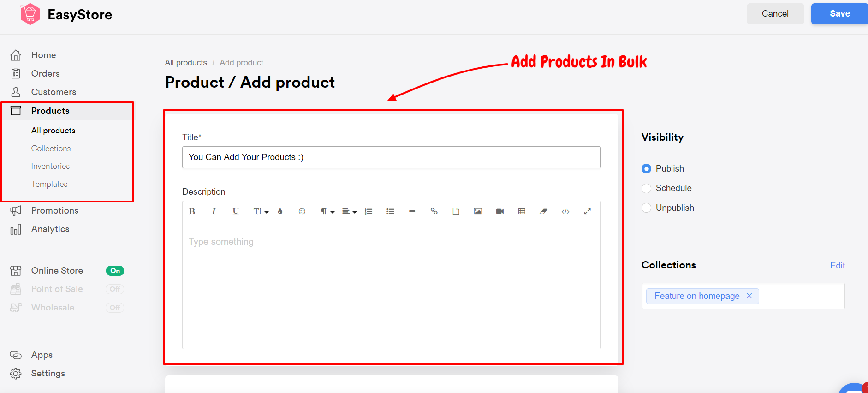Switch editor to code view
The width and height of the screenshot is (868, 393).
pos(565,211)
